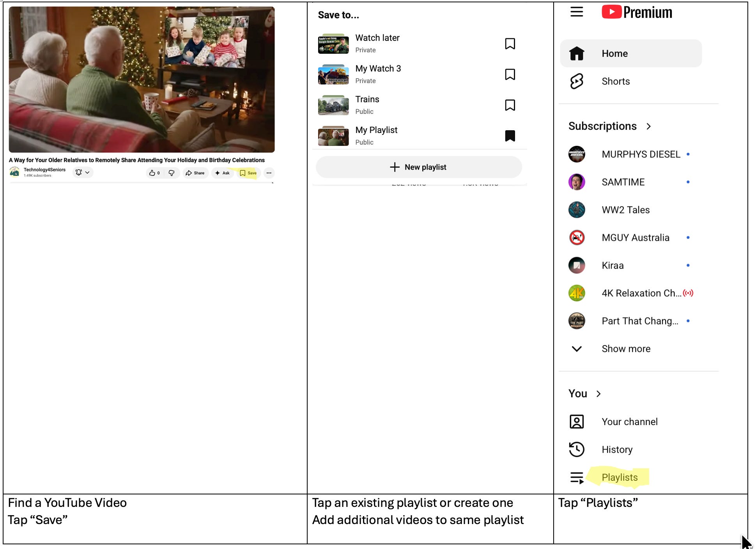Click the 1.49K subscribers text
This screenshot has width=756, height=549.
point(37,175)
